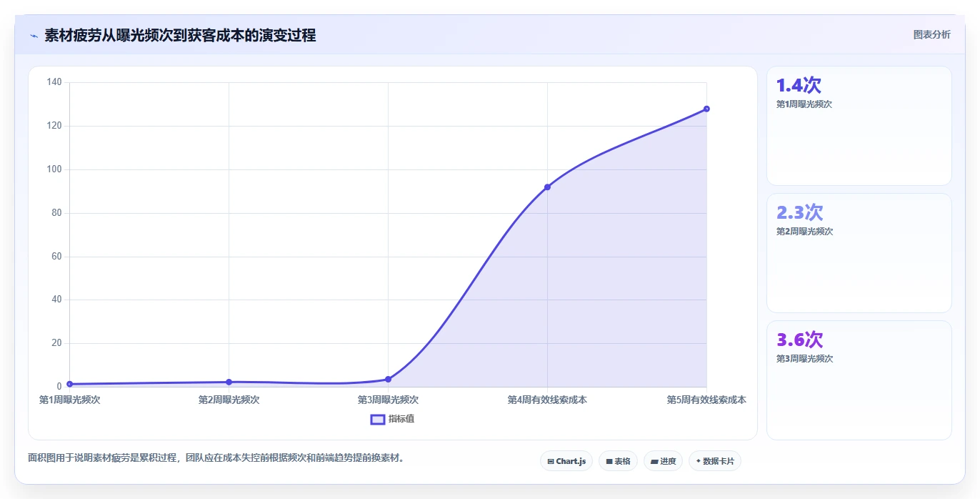Click y-axis value 80
980x499 pixels.
tap(56, 213)
